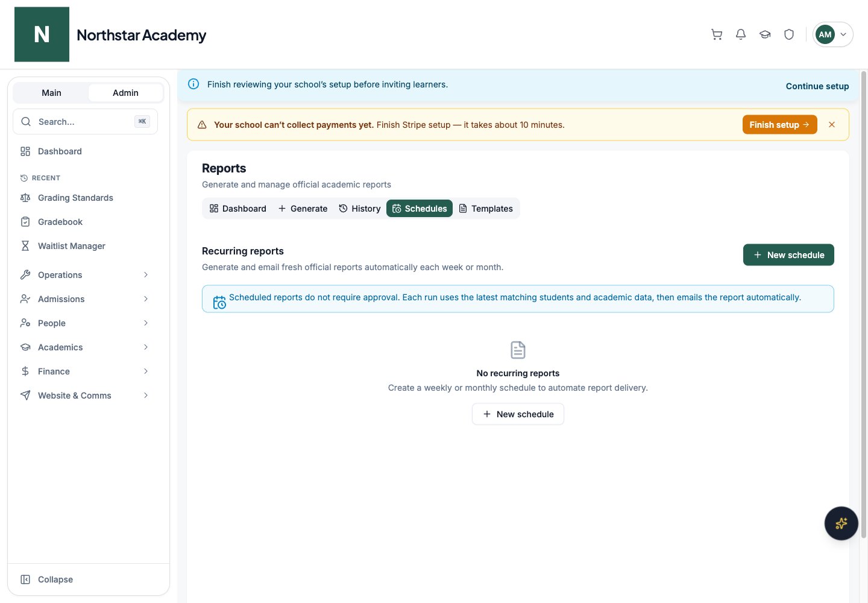Select the Schedules tab
The image size is (868, 603).
pyautogui.click(x=420, y=209)
